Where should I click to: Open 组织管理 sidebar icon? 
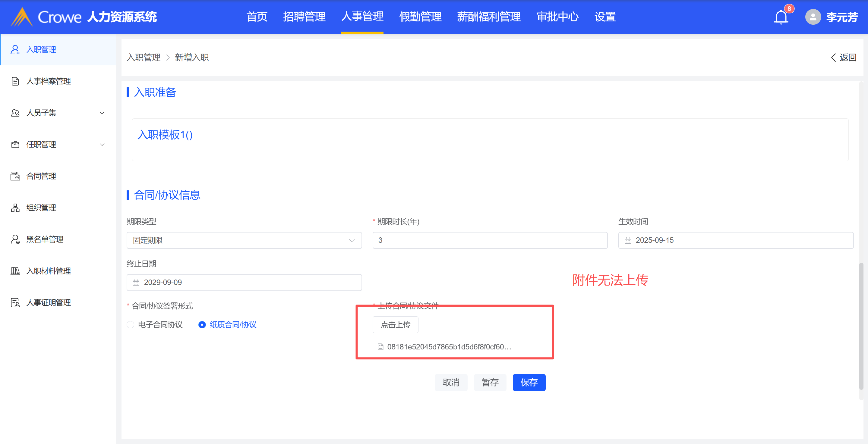pos(15,208)
